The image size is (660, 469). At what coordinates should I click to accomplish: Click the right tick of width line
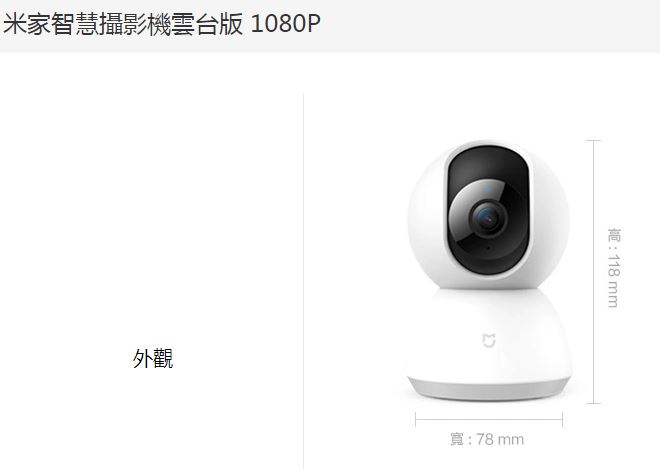click(x=562, y=419)
